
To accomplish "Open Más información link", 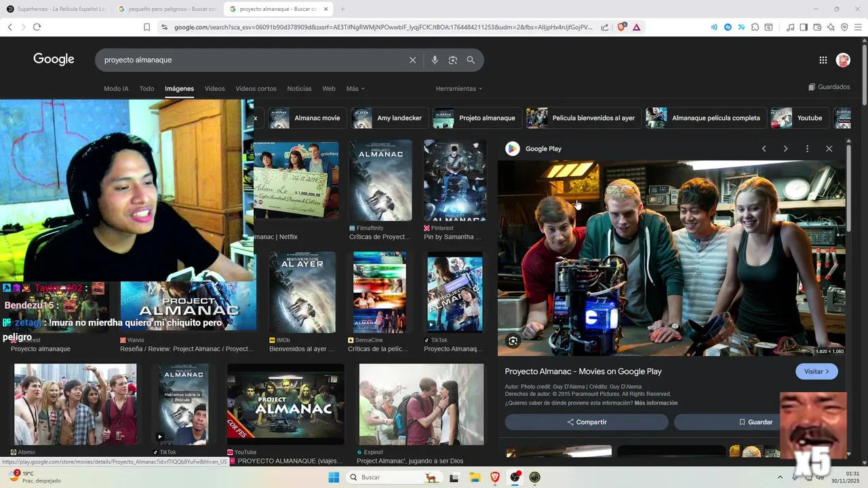I will (x=656, y=403).
